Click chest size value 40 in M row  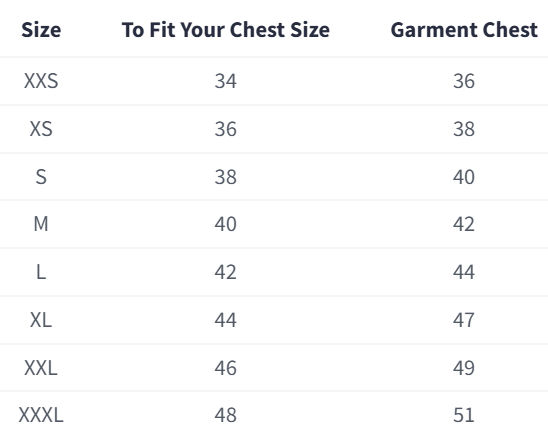(x=225, y=224)
